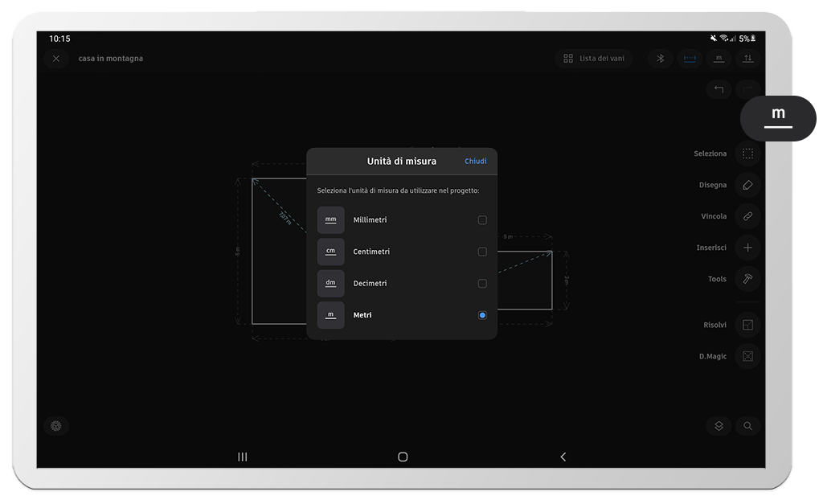The height and width of the screenshot is (504, 823).
Task: Open the layers icon at bottom right
Action: [x=719, y=426]
